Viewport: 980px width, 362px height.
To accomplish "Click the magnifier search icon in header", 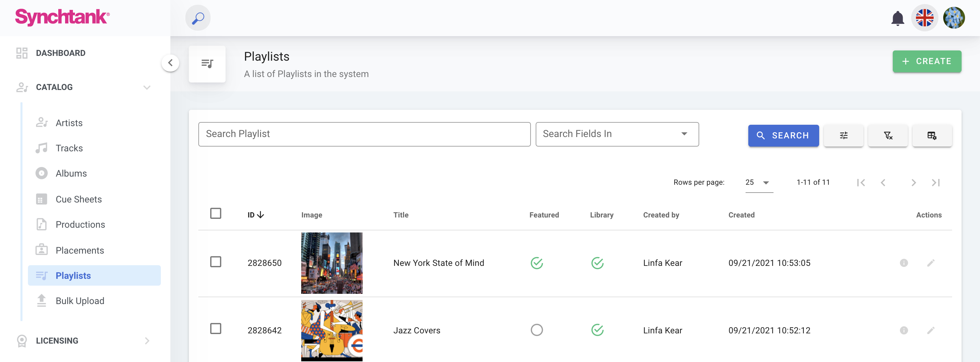I will 198,18.
